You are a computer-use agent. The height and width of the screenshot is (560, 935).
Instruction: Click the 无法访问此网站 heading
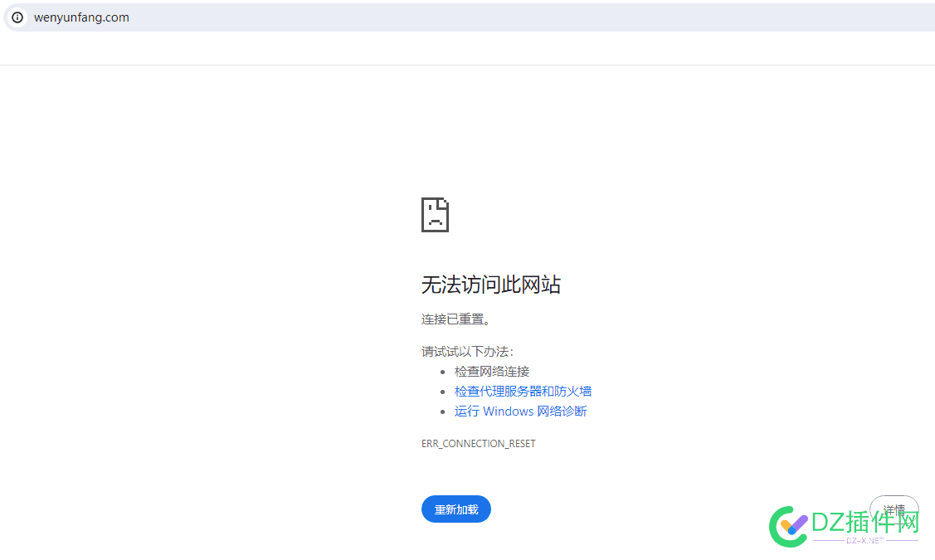490,285
